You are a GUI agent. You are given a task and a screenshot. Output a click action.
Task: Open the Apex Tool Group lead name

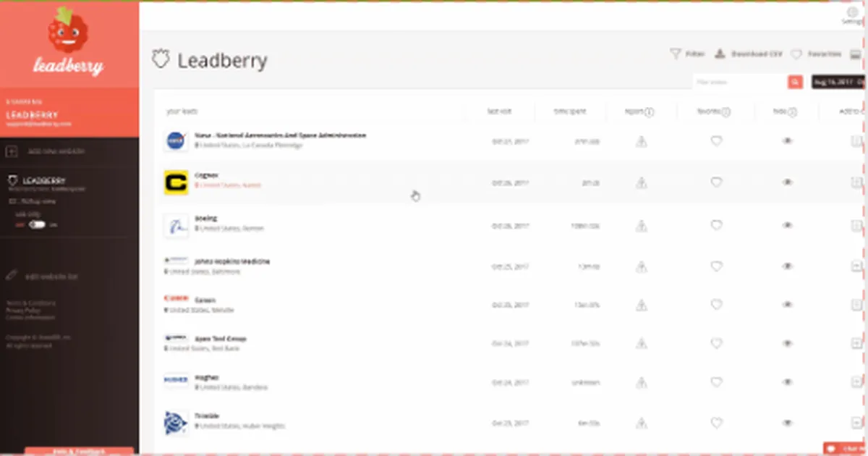[221, 338]
